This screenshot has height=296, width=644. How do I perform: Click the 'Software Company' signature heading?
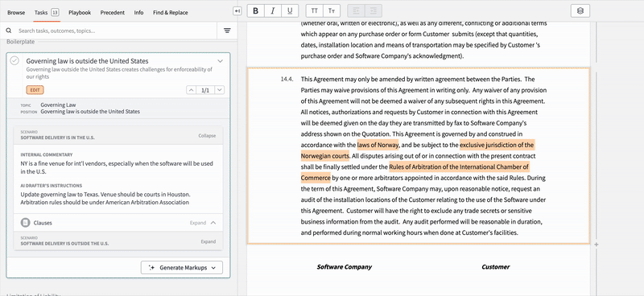[x=345, y=267]
